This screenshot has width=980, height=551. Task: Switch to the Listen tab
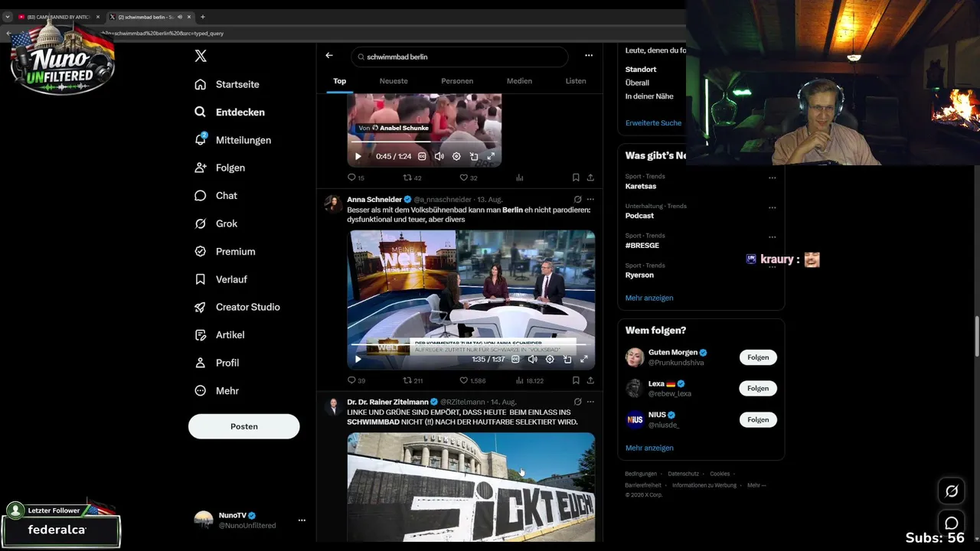576,81
